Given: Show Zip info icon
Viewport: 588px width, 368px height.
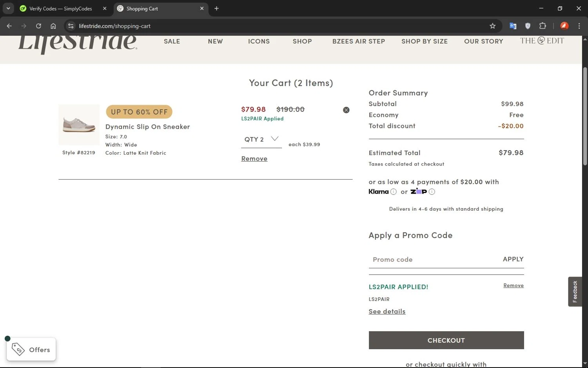Looking at the screenshot, I should 432,191.
